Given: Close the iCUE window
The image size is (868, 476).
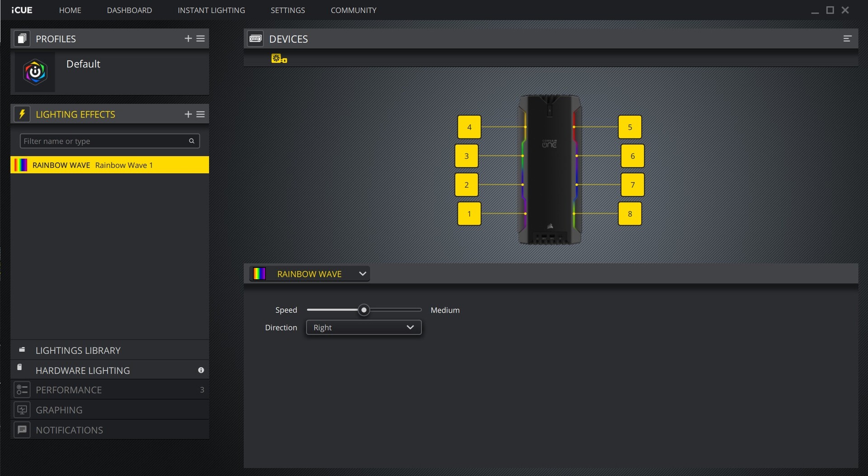Looking at the screenshot, I should [x=845, y=10].
